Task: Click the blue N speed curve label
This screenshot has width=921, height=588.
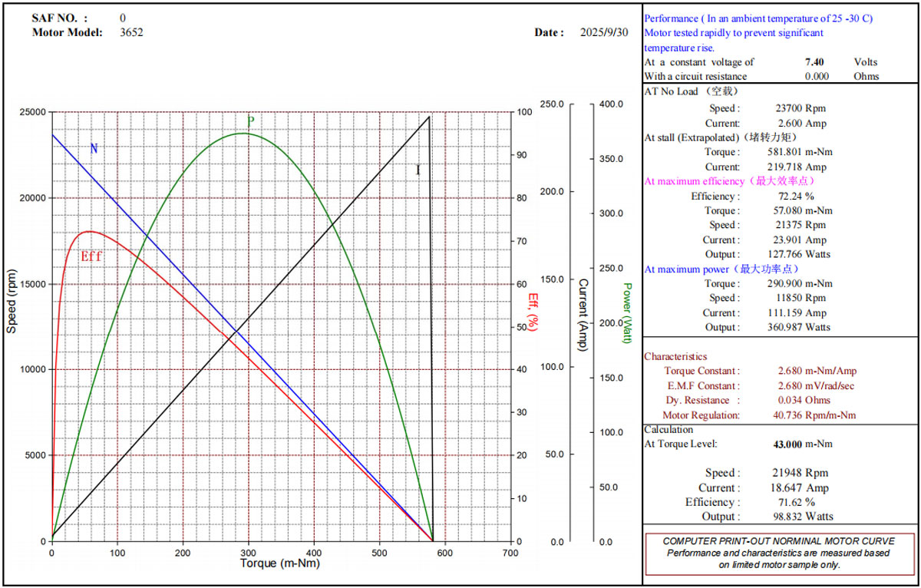Action: (94, 148)
